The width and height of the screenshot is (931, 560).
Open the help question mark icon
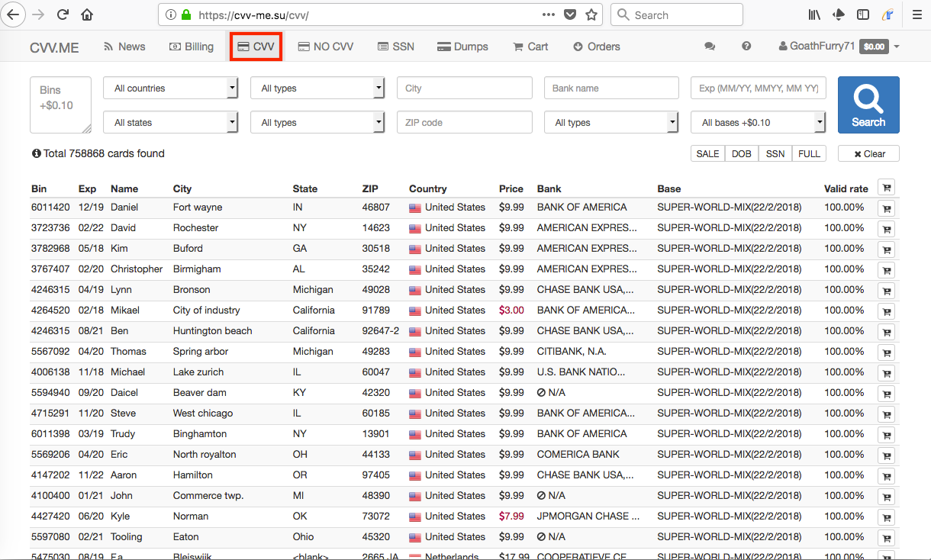coord(746,47)
